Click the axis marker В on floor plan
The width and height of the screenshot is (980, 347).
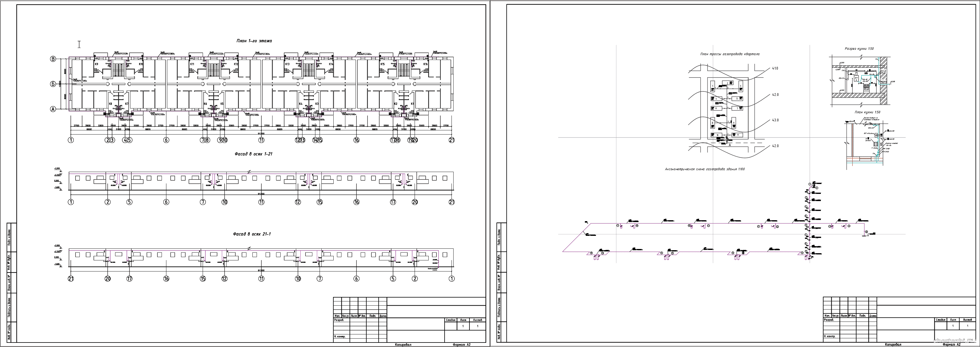tap(53, 59)
